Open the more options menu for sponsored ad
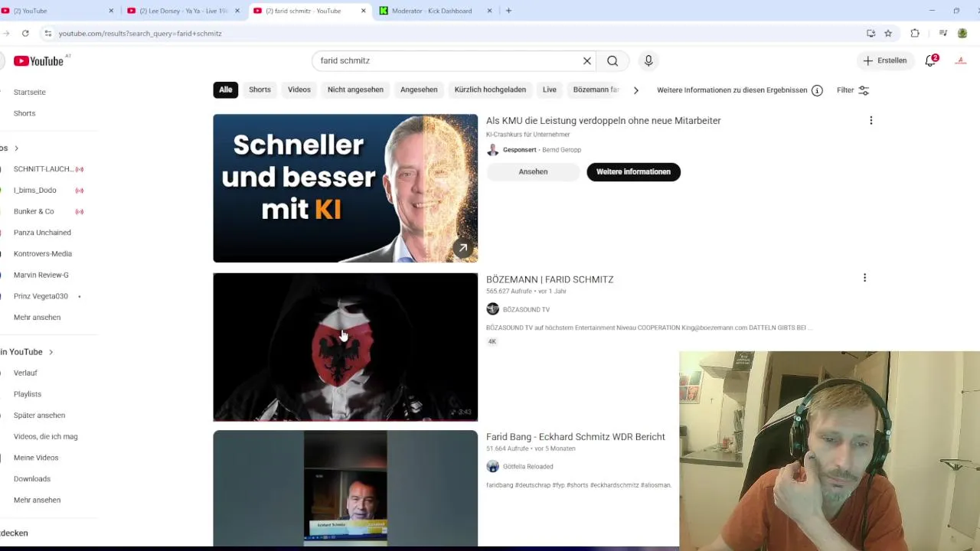Viewport: 980px width, 551px height. [x=871, y=120]
